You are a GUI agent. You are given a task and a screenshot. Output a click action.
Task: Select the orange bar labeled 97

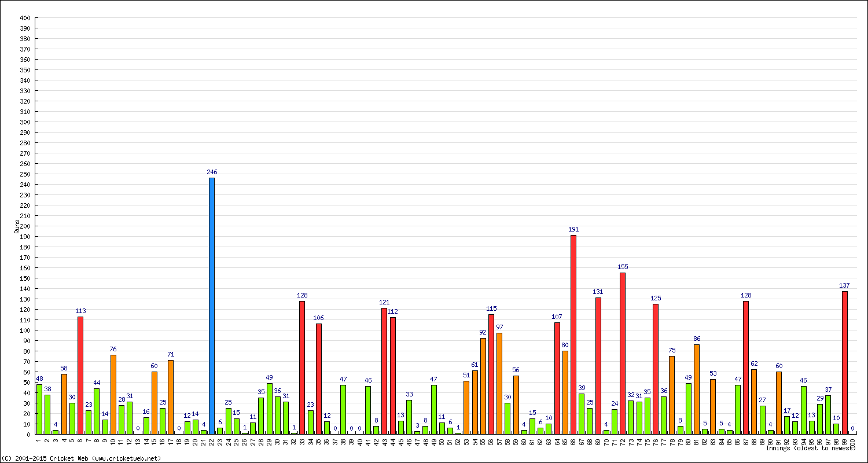499,383
